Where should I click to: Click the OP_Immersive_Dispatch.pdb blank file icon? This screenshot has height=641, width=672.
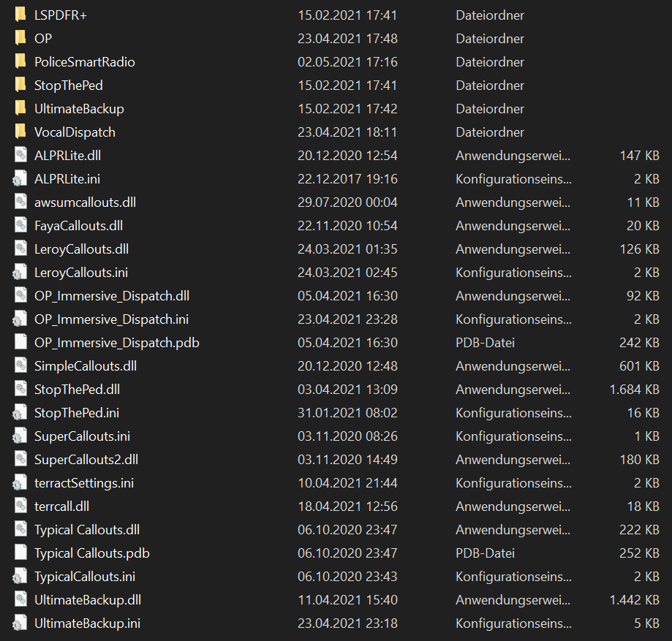click(x=20, y=342)
